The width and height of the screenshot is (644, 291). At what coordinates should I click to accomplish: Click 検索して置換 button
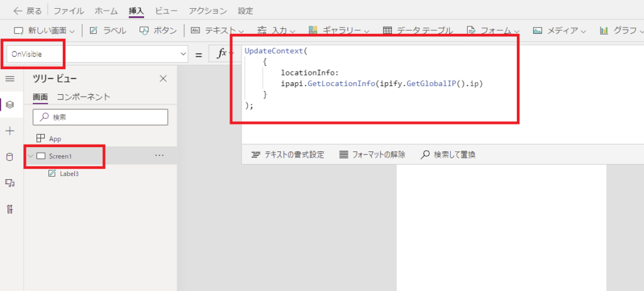448,155
